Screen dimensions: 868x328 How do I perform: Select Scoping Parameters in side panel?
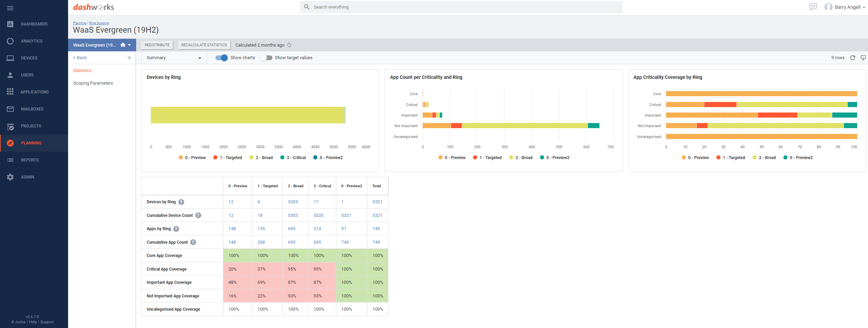tap(93, 83)
